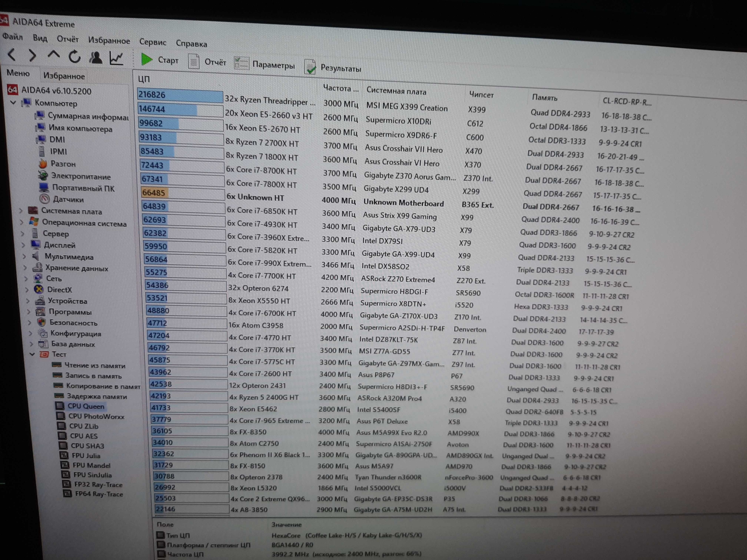Click the Refresh toolbar icon
747x560 pixels.
[75, 56]
